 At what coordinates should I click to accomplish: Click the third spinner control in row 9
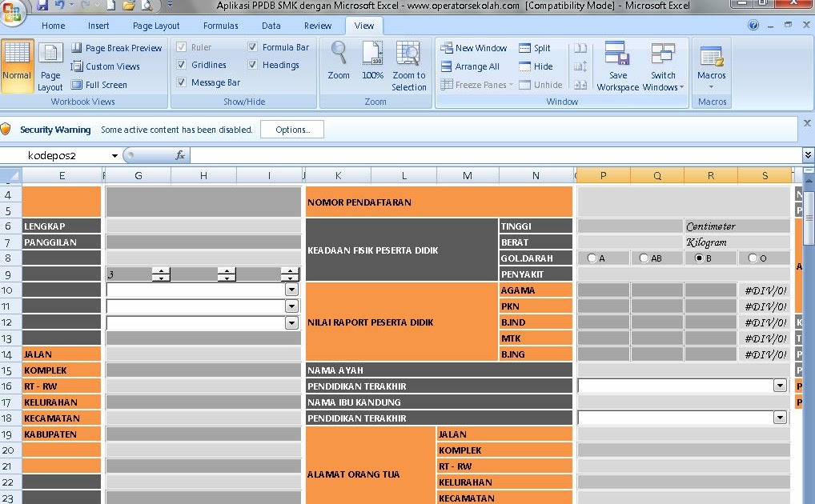tap(290, 274)
